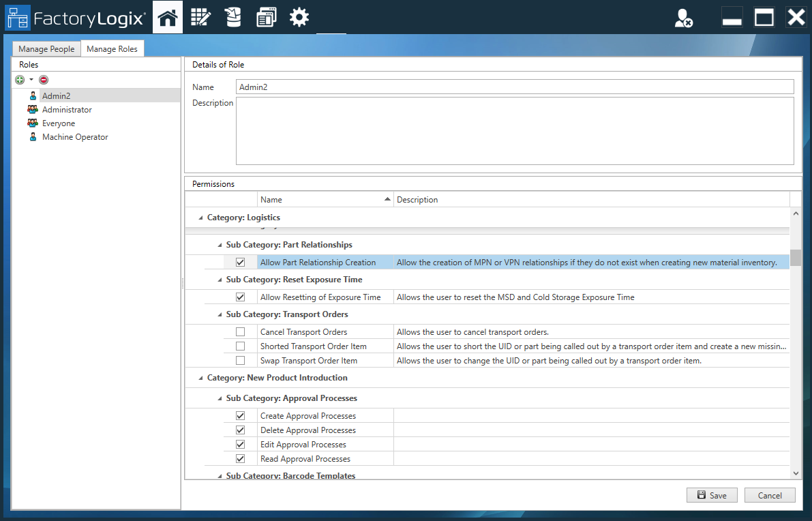812x521 pixels.
Task: Uncheck Create Approval Processes
Action: tap(240, 416)
